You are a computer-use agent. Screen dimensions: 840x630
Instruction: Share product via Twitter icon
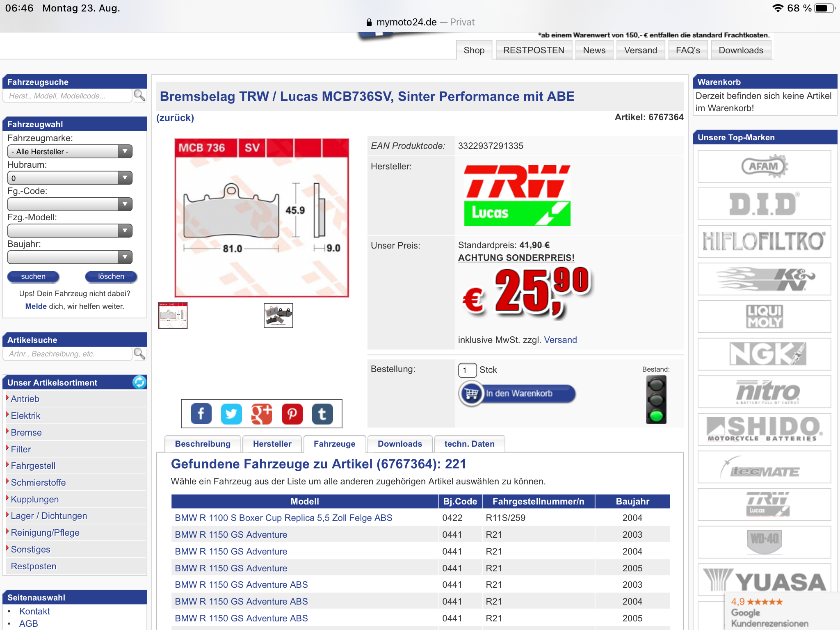[x=231, y=414]
